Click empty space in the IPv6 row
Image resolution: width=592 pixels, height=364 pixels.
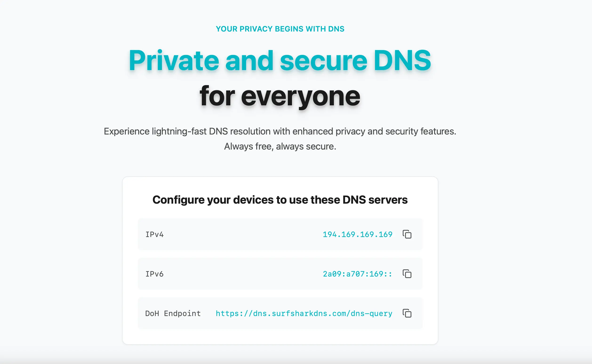[x=241, y=274]
